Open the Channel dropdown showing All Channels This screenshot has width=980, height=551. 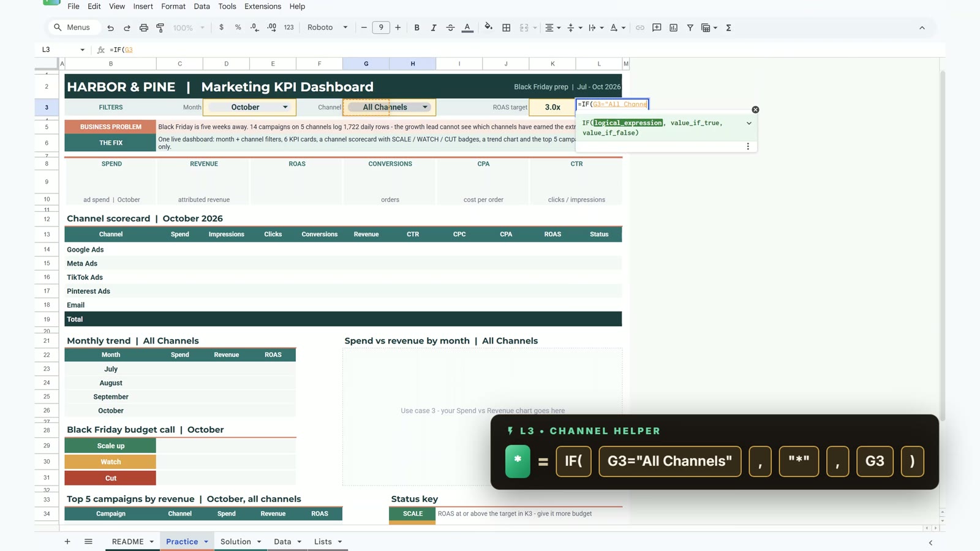(389, 107)
